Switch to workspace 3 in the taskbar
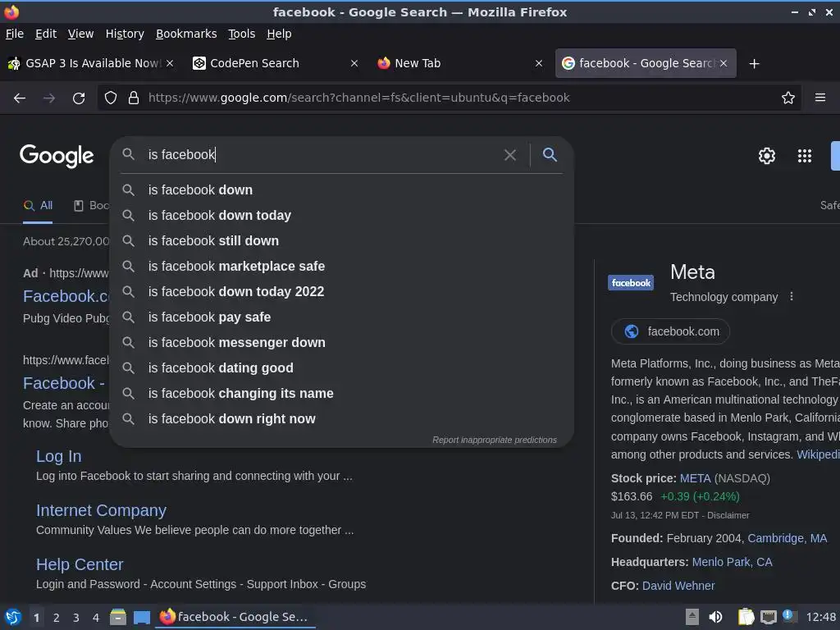Viewport: 840px width, 630px height. point(76,618)
